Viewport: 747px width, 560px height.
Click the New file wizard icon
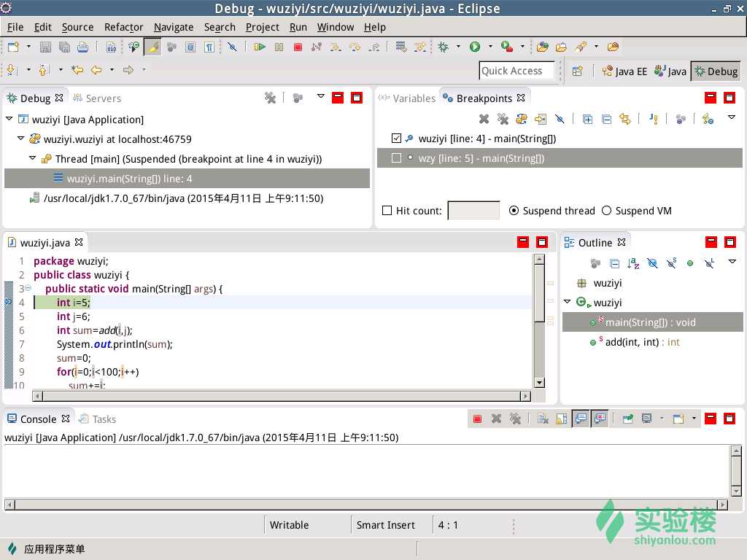click(x=13, y=47)
